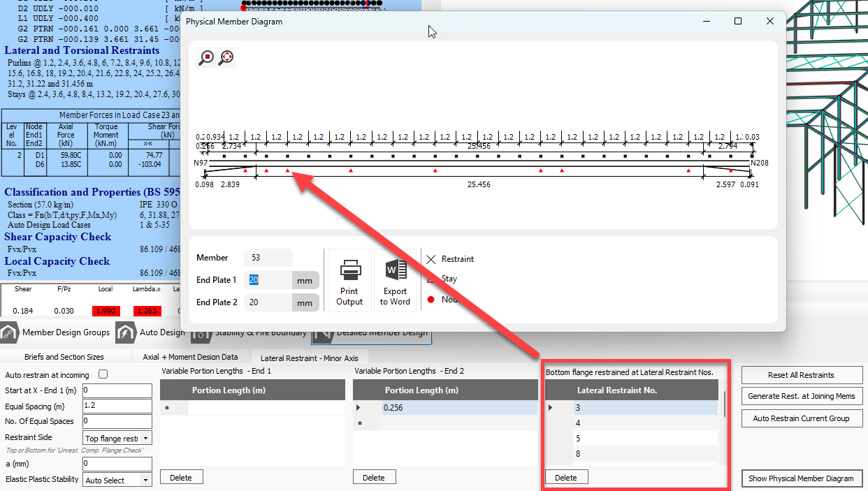Enable Auto restrain at incoming checkbox
This screenshot has height=491, width=868.
(x=103, y=374)
